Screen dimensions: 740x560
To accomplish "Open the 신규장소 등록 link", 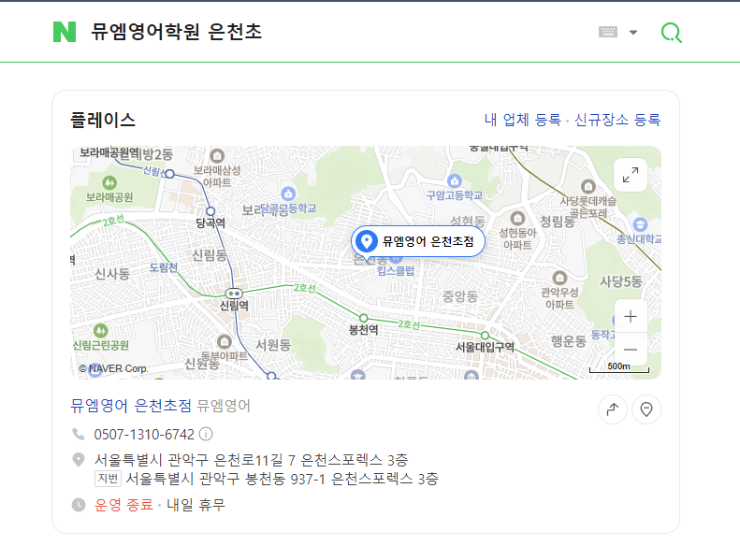I will point(617,120).
